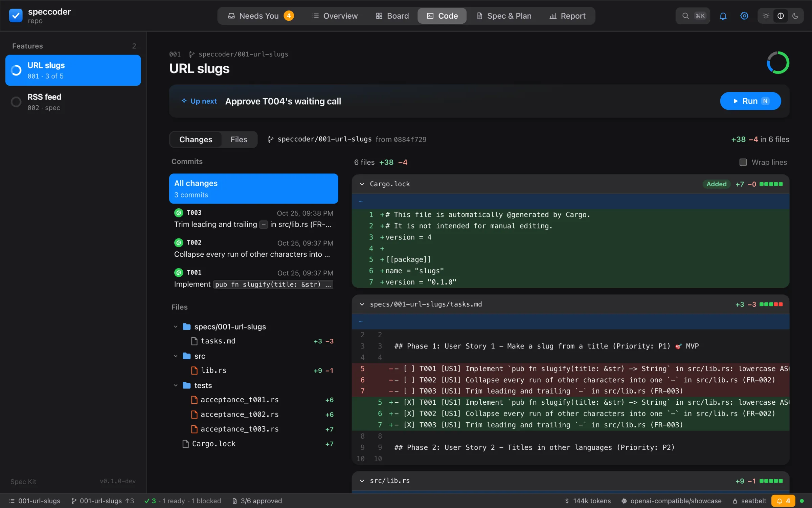Select All changes commits entry
812x508 pixels.
point(253,189)
